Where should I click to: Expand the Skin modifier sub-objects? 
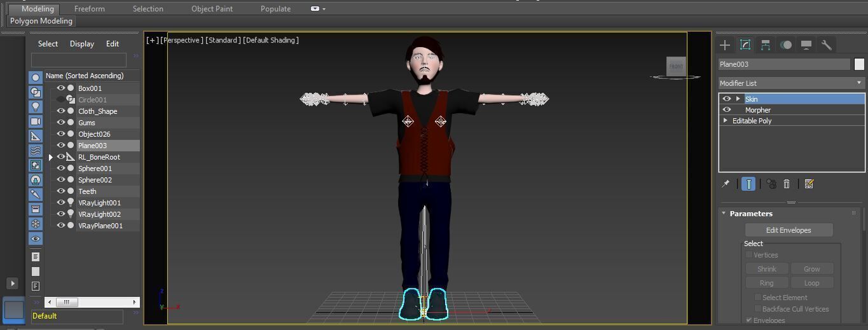coord(738,99)
